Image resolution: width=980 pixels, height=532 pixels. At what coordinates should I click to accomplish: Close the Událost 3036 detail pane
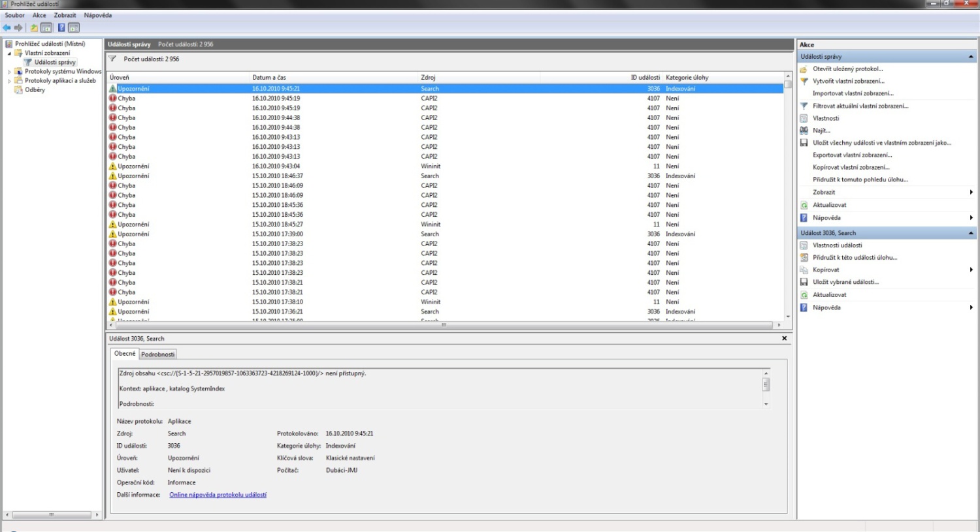pos(785,338)
